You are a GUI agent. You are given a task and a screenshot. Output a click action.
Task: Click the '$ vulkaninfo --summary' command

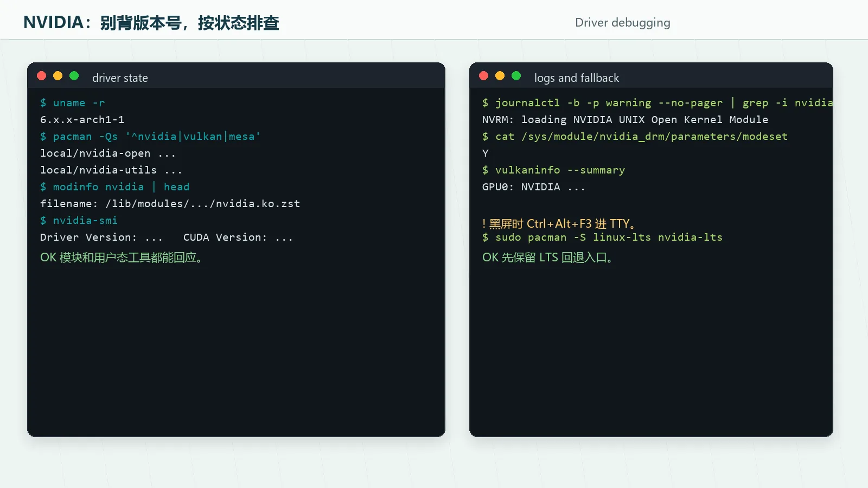[x=554, y=170]
